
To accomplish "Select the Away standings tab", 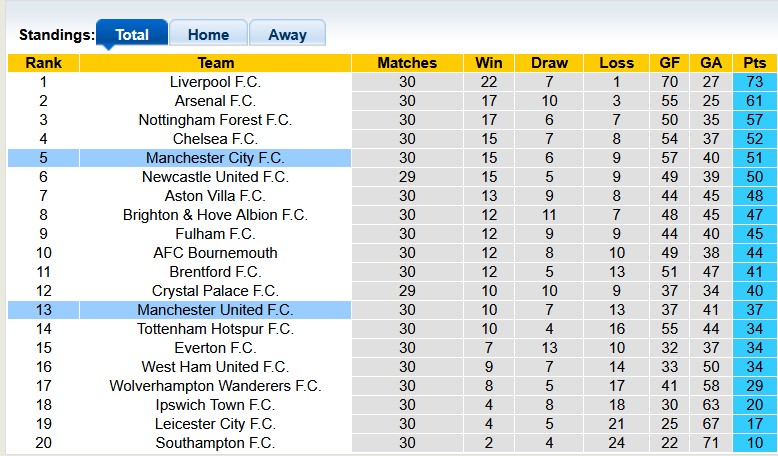I will (x=287, y=34).
